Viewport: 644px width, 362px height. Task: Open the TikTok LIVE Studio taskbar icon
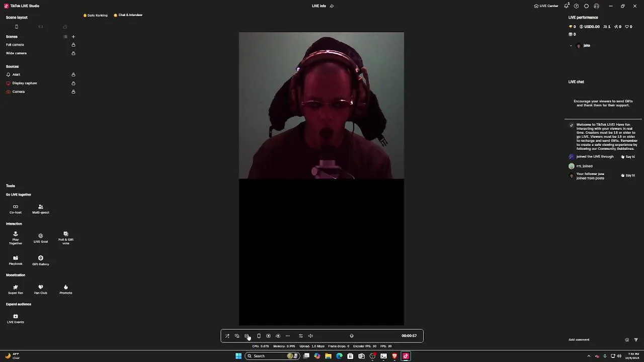click(x=406, y=356)
